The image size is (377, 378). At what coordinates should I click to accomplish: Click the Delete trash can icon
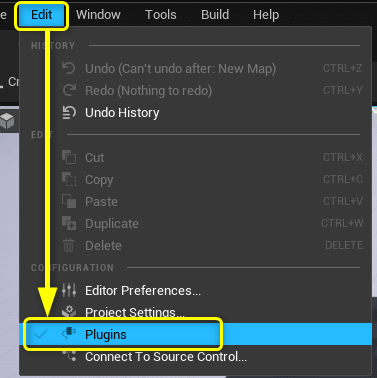click(x=69, y=245)
